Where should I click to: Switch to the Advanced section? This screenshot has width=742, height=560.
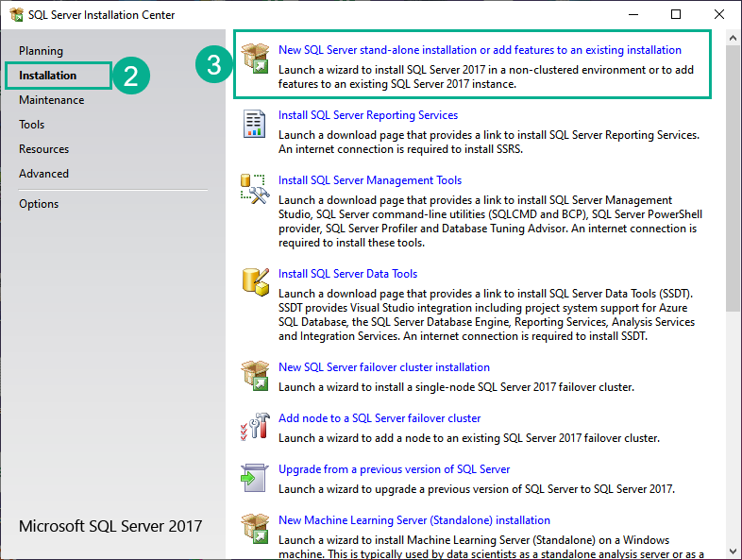[x=44, y=174]
